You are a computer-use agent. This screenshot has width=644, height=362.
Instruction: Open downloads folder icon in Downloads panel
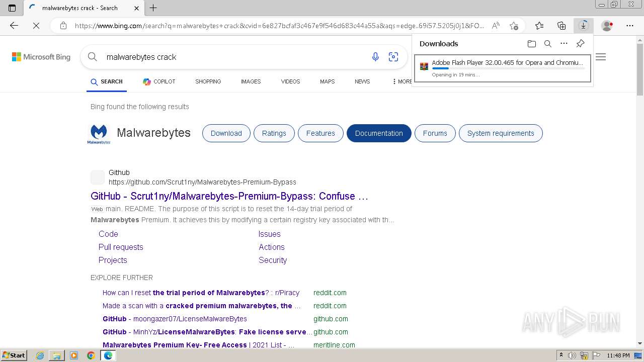[x=532, y=44]
